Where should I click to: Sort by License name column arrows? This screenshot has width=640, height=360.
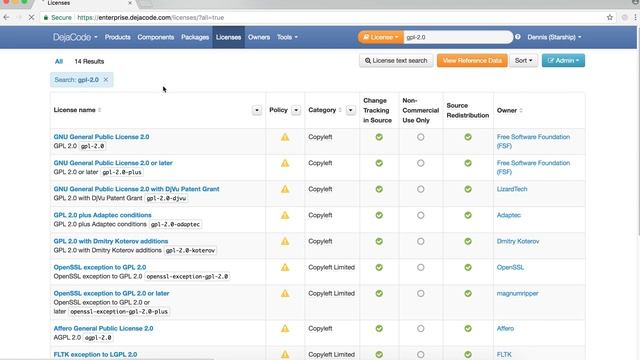[100, 110]
